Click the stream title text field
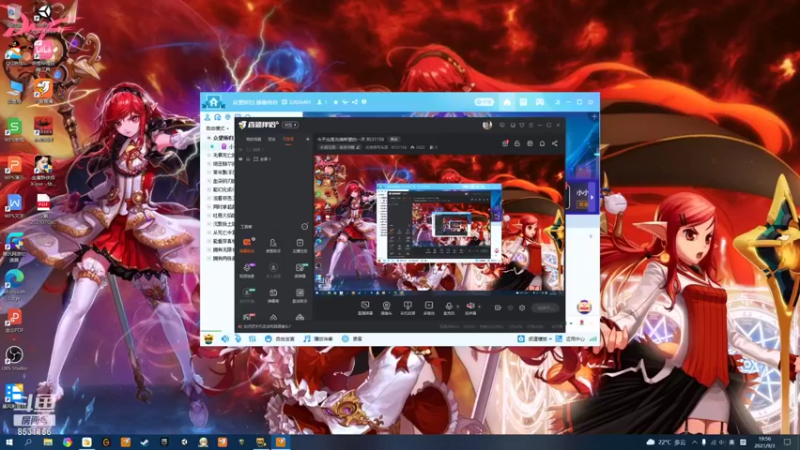The width and height of the screenshot is (800, 450). click(x=351, y=139)
